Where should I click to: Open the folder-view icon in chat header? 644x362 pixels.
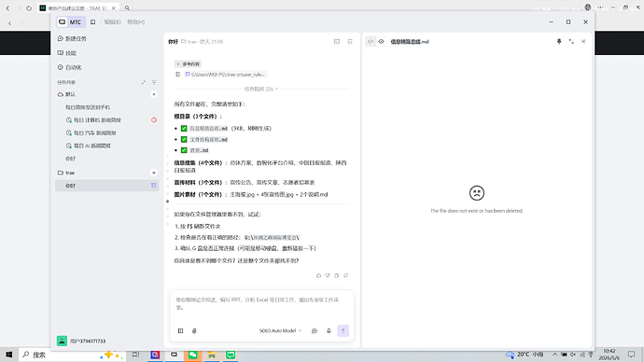coord(337,41)
